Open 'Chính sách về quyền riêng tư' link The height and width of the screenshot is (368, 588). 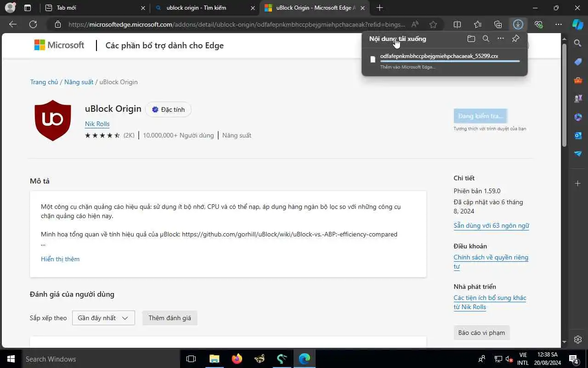click(491, 262)
